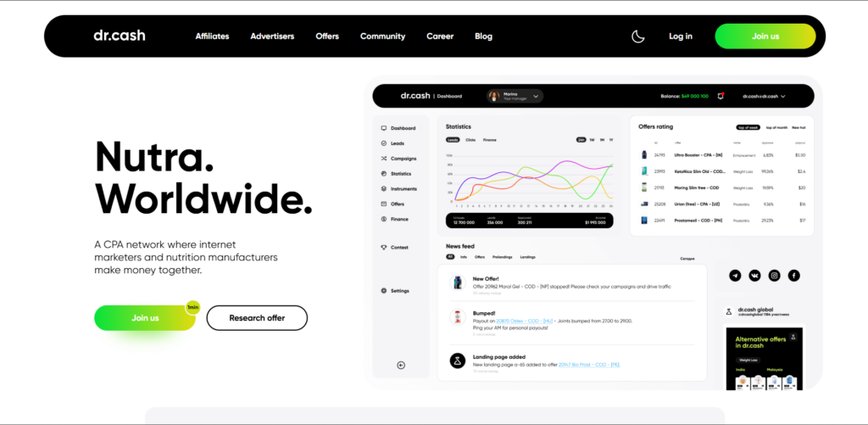Screen dimensions: 868x425
Task: Open the Contest trophy icon
Action: (x=384, y=247)
